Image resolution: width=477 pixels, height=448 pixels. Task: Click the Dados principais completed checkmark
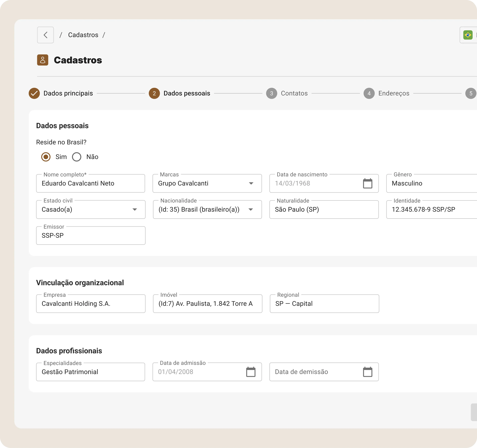[x=34, y=93]
